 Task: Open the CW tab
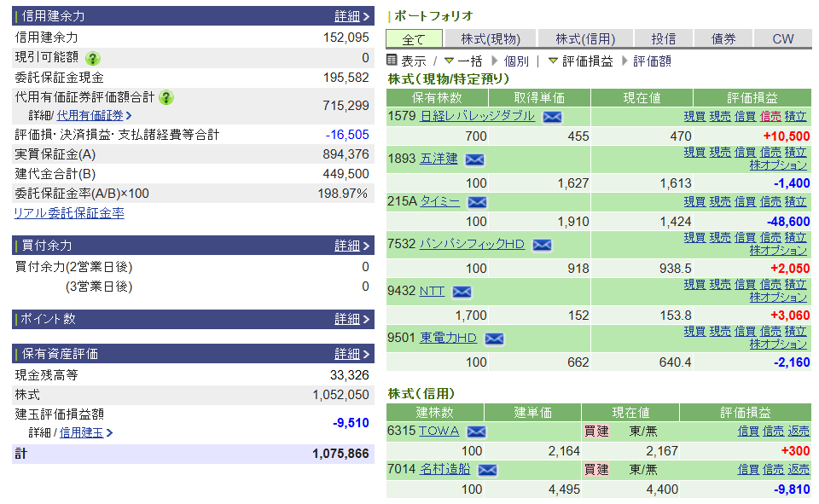tap(782, 39)
